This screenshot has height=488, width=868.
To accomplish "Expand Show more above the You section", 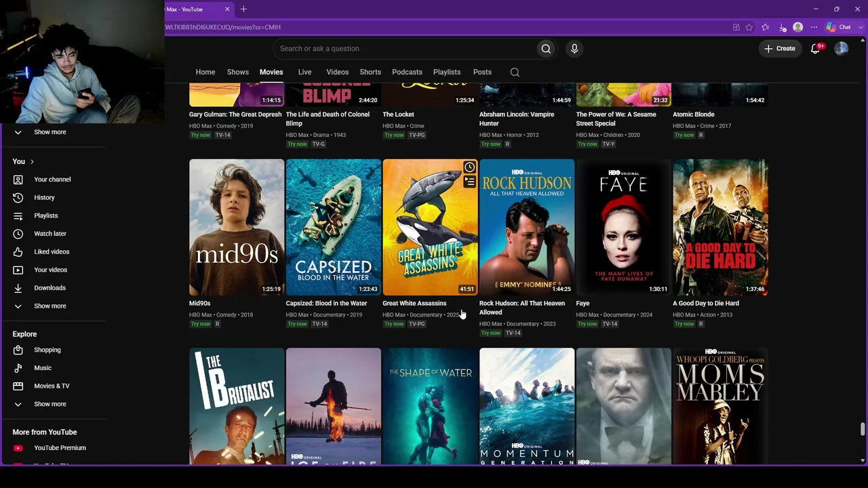I will tap(50, 132).
